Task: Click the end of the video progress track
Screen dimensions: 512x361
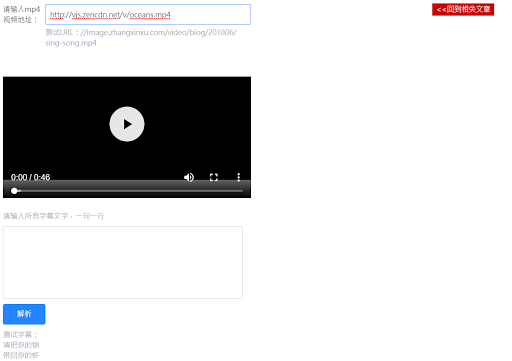Action: coord(242,191)
